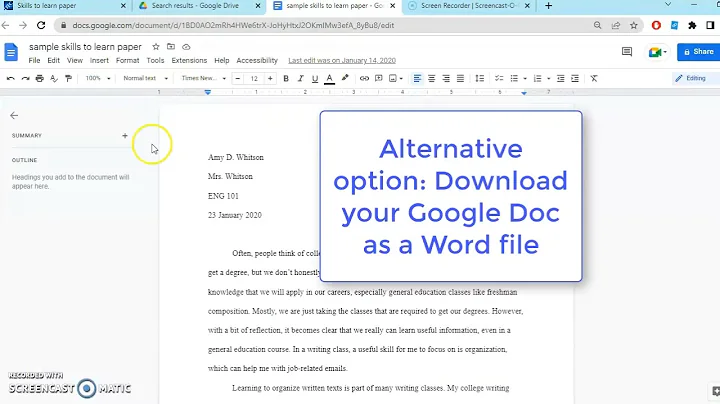Screen dimensions: 720x404
Task: Click the Undo icon in toolbar
Action: 11,79
